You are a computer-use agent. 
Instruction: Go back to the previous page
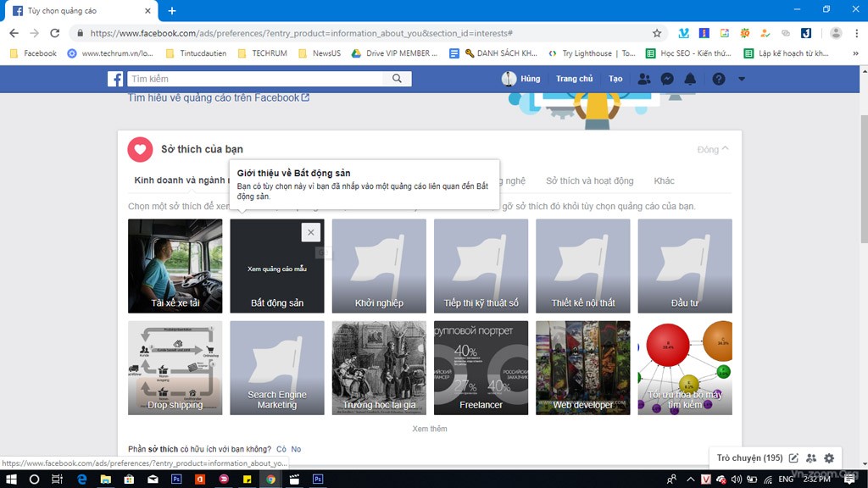point(14,33)
